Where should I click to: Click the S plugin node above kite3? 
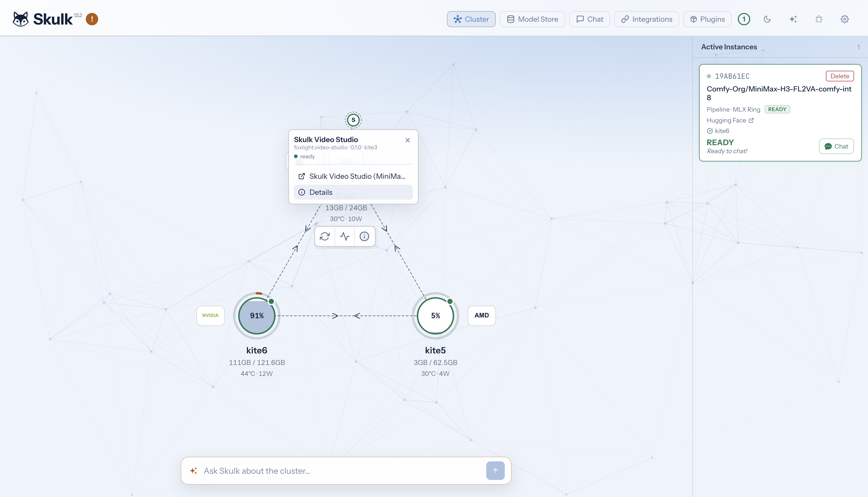(353, 120)
